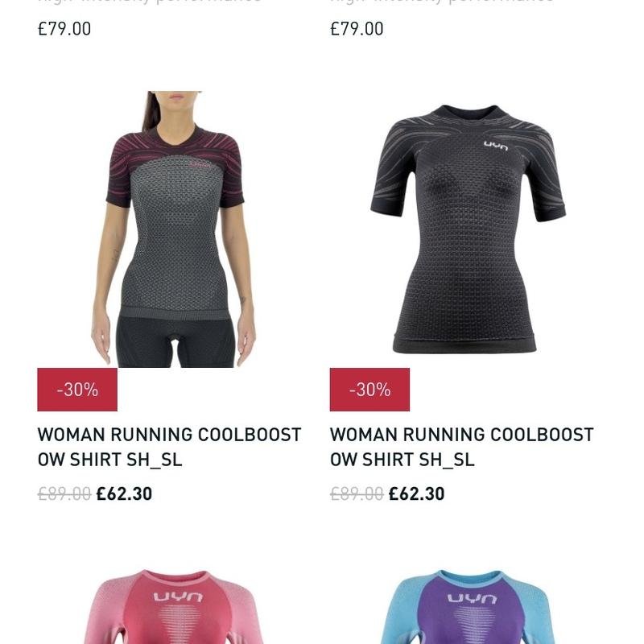
Task: Click left -30% discount badge
Action: pos(77,390)
